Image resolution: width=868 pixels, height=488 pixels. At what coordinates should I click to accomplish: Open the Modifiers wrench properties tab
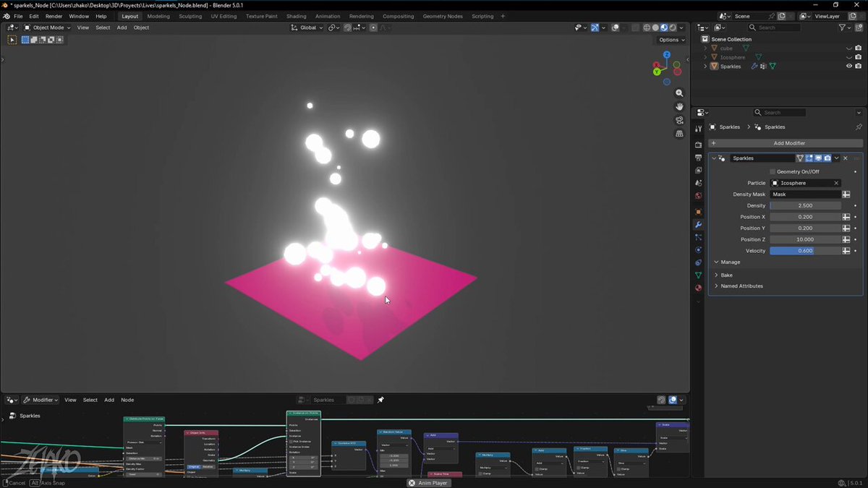pyautogui.click(x=698, y=225)
